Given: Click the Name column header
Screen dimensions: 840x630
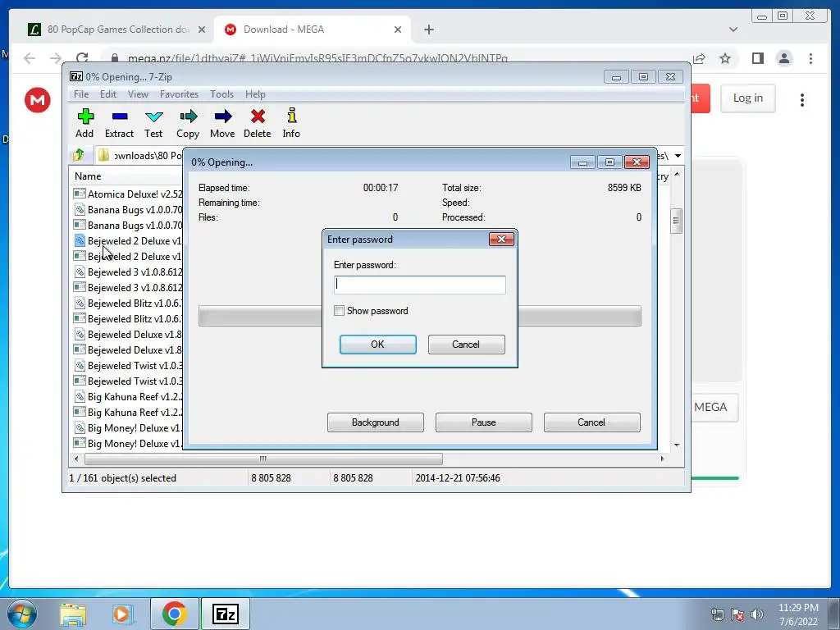Looking at the screenshot, I should pos(88,176).
